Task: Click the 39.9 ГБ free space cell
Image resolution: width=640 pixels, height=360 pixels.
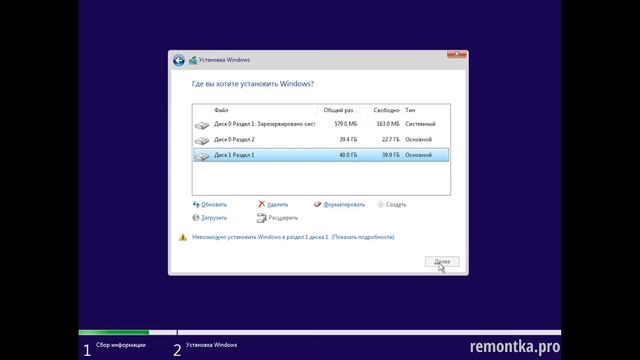Action: pos(391,155)
